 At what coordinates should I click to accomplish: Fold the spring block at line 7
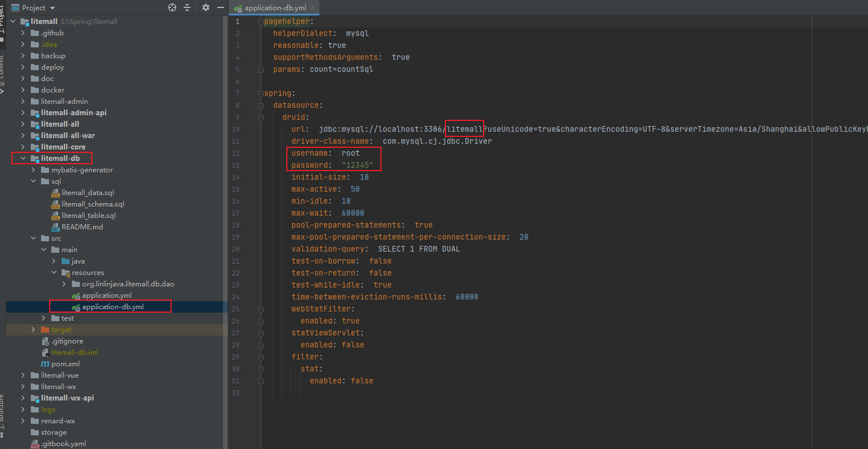[x=261, y=93]
